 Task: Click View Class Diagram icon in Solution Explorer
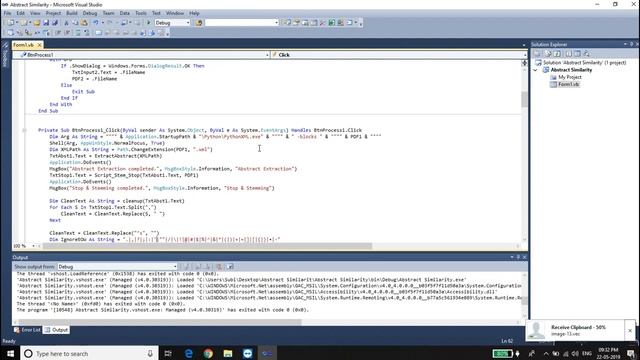click(x=587, y=53)
